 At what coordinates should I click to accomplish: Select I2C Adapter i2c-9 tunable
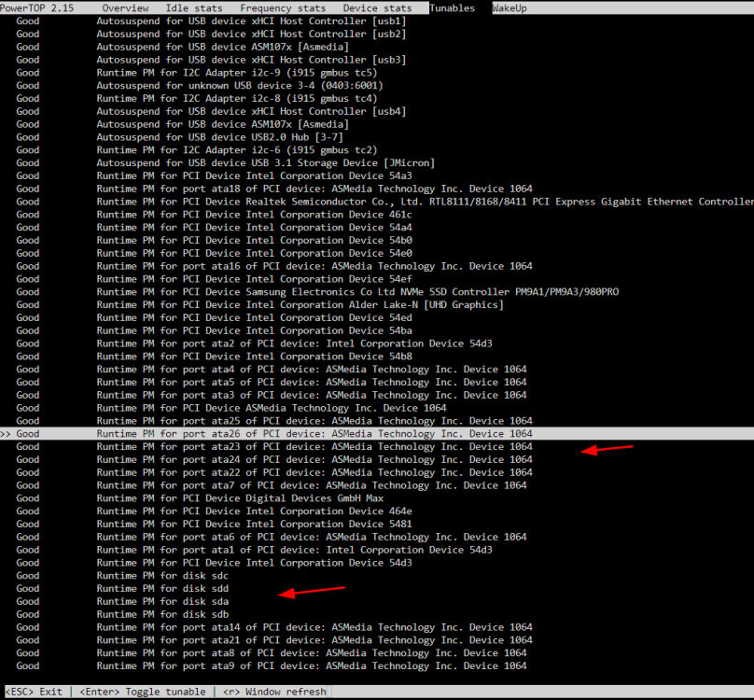click(377, 73)
